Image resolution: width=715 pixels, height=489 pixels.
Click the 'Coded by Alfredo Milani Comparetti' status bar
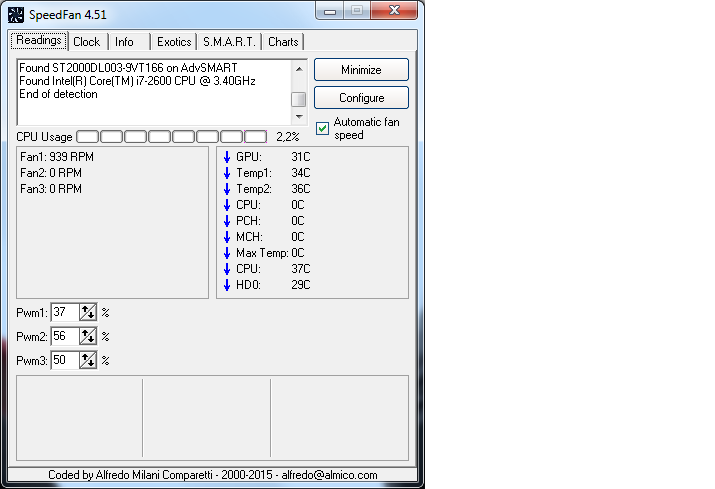(x=212, y=475)
